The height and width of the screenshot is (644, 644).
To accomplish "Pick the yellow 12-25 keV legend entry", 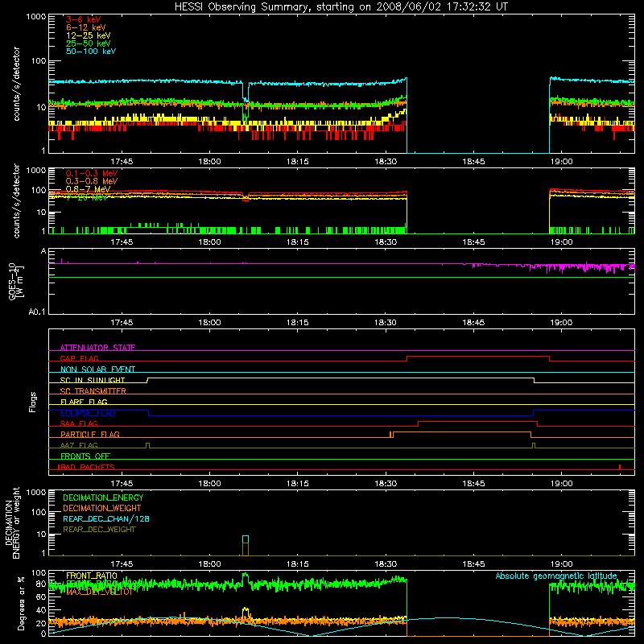I will [89, 35].
